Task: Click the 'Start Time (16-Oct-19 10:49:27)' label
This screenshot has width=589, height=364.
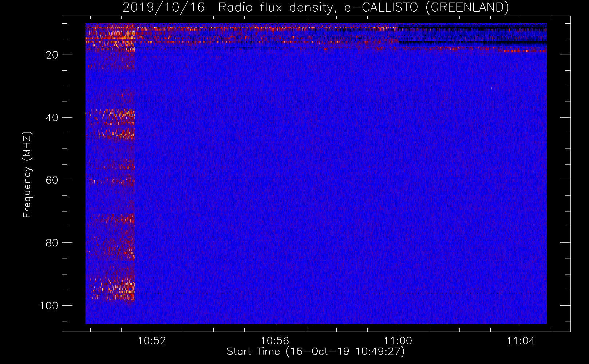Action: pos(316,352)
